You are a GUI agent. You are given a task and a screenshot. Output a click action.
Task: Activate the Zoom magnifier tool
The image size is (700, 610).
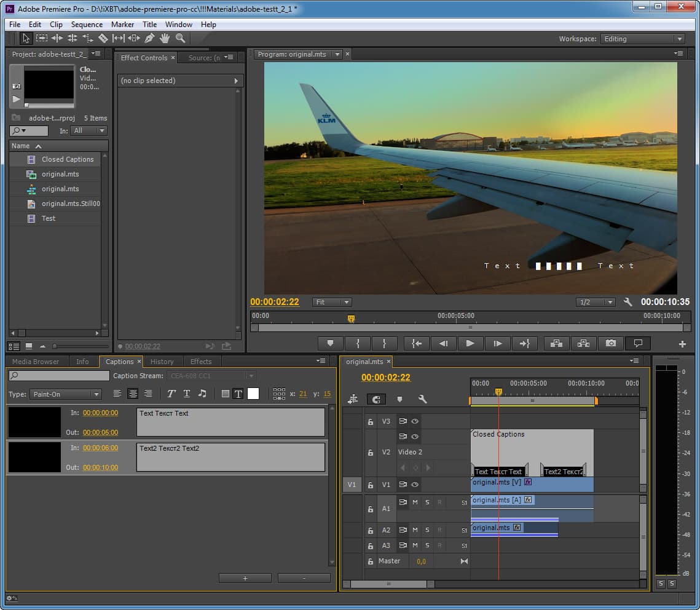point(180,38)
